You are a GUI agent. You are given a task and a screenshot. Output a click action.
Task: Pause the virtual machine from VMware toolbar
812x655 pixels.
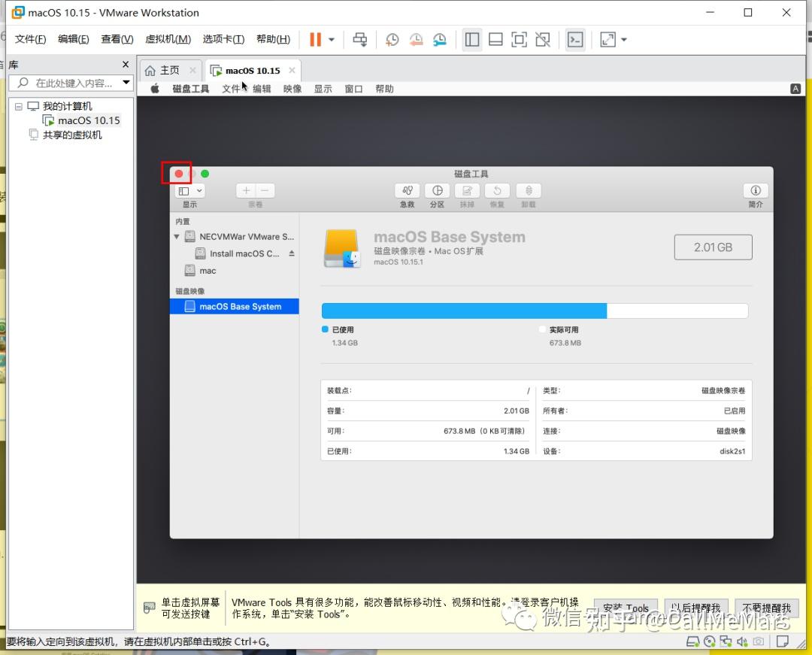pyautogui.click(x=315, y=39)
